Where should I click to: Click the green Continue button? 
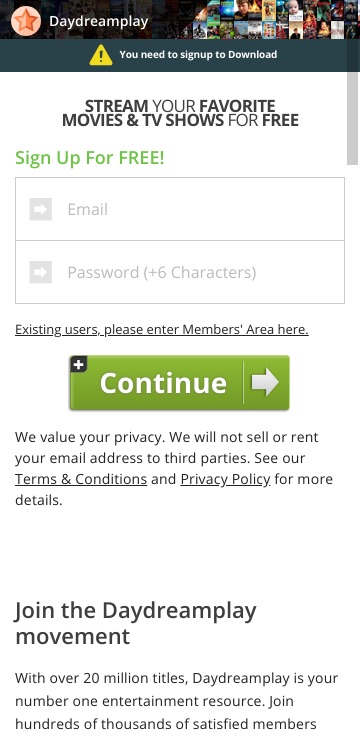tap(179, 382)
